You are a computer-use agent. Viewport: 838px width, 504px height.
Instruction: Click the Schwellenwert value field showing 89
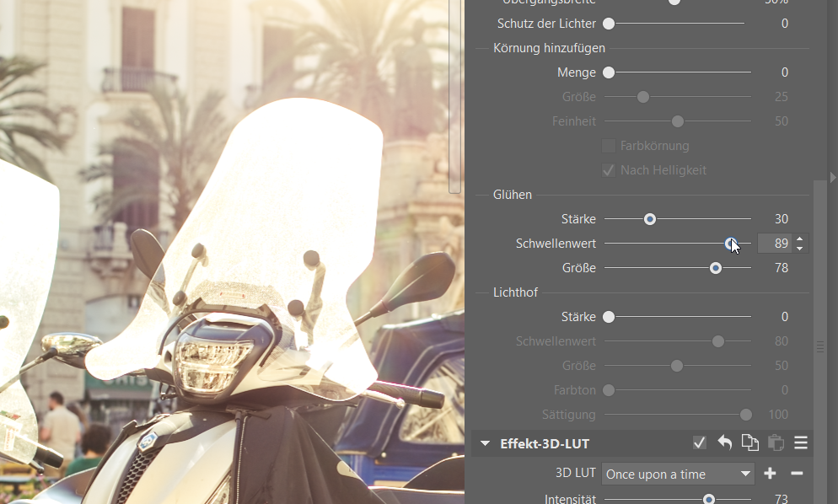tap(774, 244)
